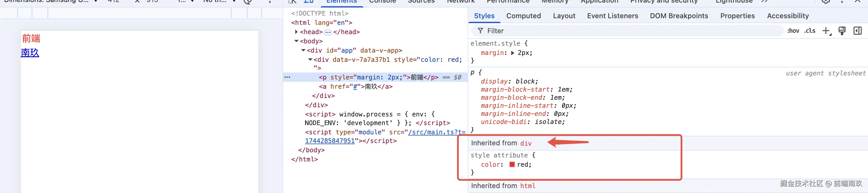Toggle the :hov element state button
The width and height of the screenshot is (868, 193).
pos(793,31)
